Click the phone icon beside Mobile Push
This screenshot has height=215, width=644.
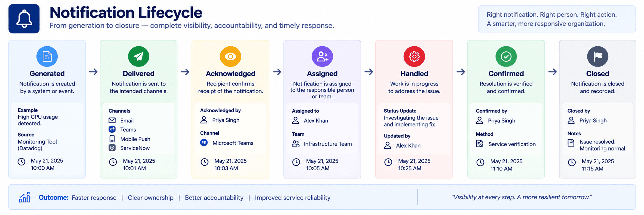[x=112, y=139]
